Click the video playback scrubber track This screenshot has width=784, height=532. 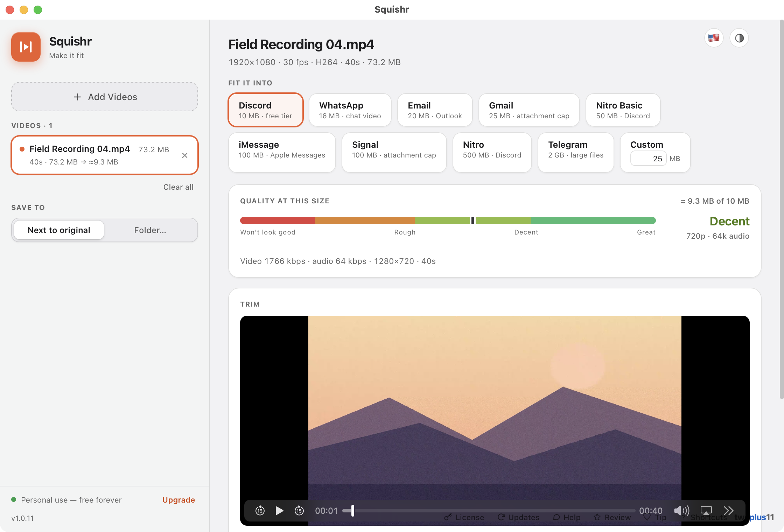(489, 511)
